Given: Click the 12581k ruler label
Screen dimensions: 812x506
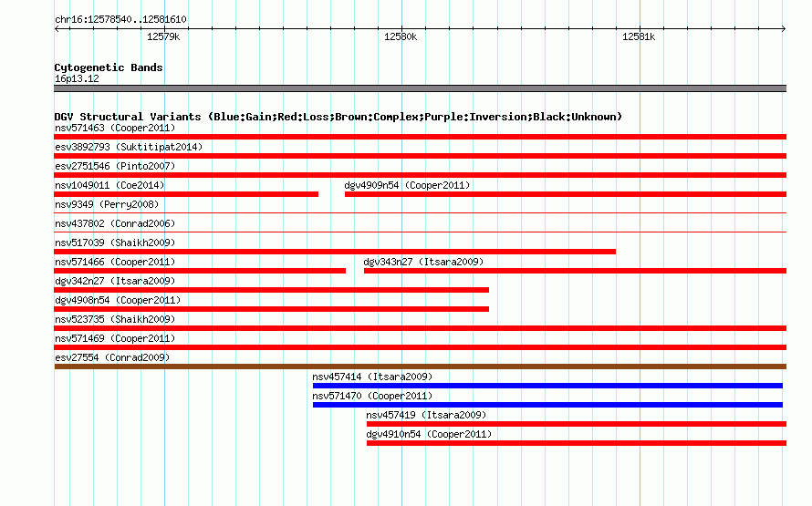Looking at the screenshot, I should tap(639, 36).
